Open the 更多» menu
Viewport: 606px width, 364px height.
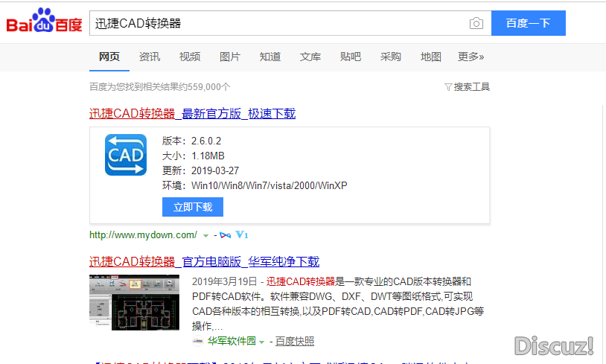tap(471, 57)
